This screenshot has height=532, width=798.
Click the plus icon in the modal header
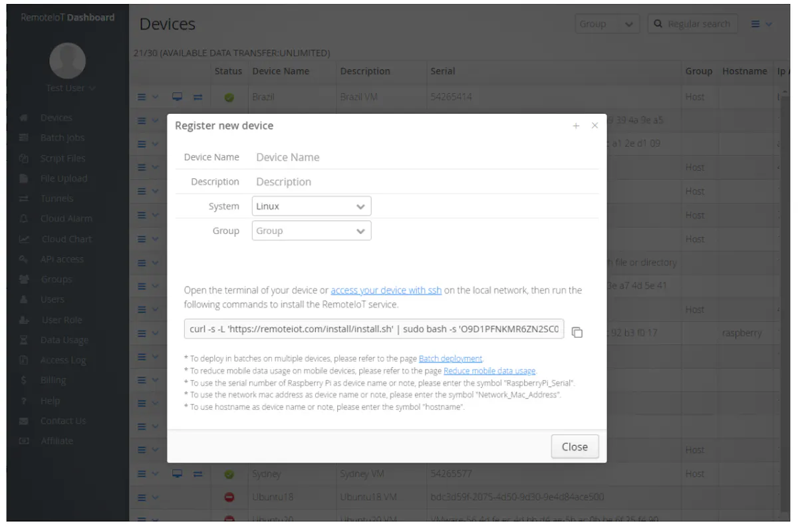point(576,125)
